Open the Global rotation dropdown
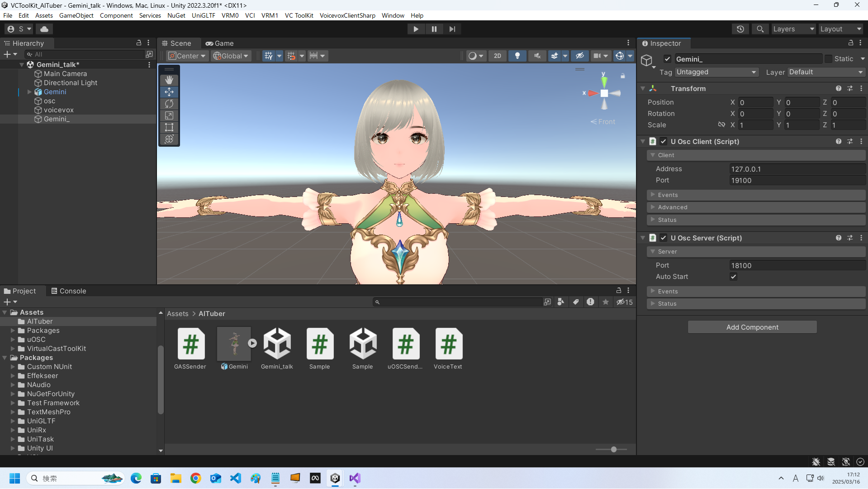868x489 pixels. point(231,56)
